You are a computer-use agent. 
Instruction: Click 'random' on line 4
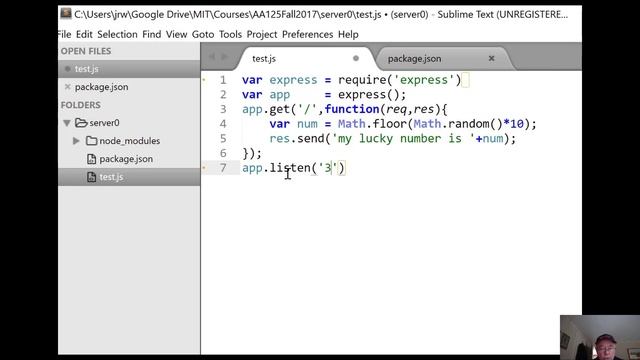click(468, 124)
